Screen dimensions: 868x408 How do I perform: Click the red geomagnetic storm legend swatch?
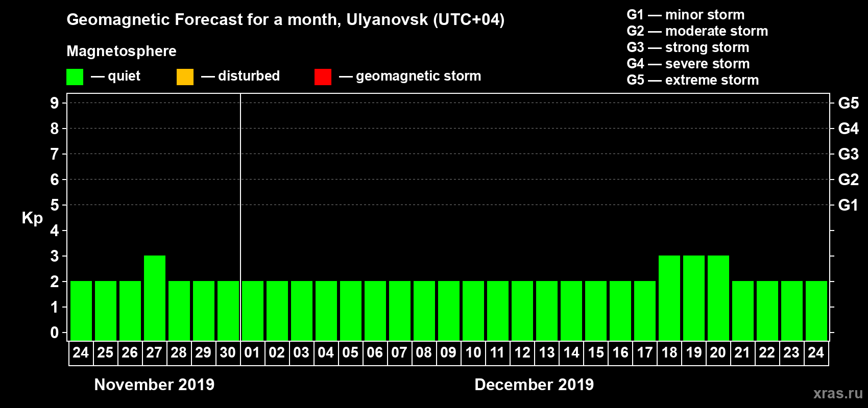[323, 77]
